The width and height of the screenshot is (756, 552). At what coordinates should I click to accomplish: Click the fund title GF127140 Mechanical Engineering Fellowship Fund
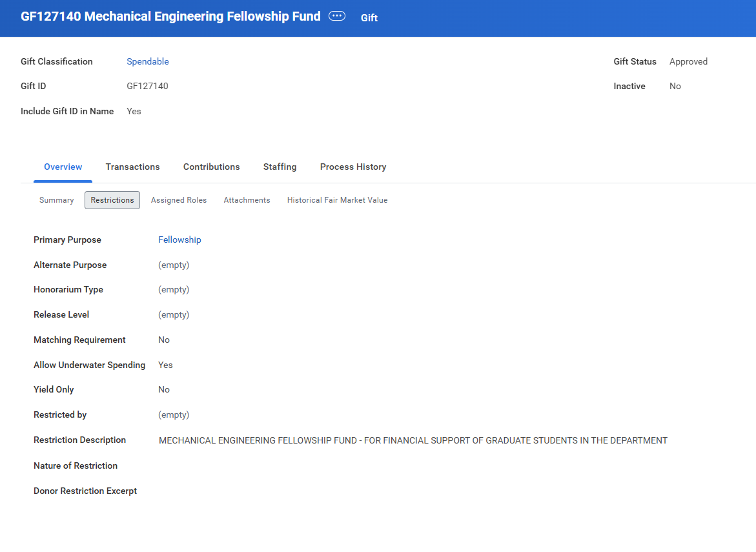click(x=170, y=16)
